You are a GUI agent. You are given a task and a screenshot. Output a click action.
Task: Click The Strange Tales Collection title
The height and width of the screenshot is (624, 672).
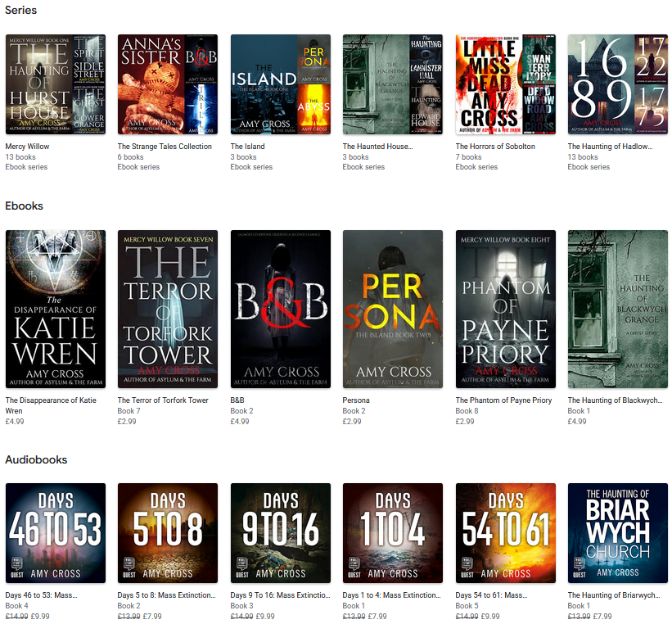pyautogui.click(x=165, y=147)
